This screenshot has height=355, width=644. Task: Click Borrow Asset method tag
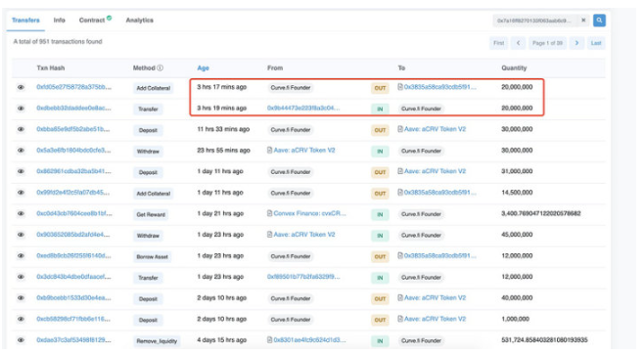(x=153, y=257)
